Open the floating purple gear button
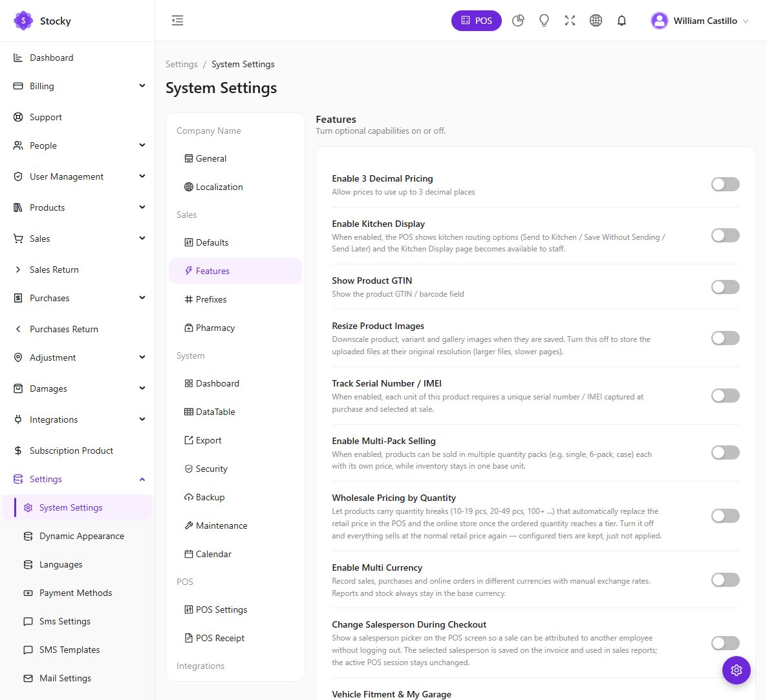The width and height of the screenshot is (776, 700). click(x=737, y=670)
